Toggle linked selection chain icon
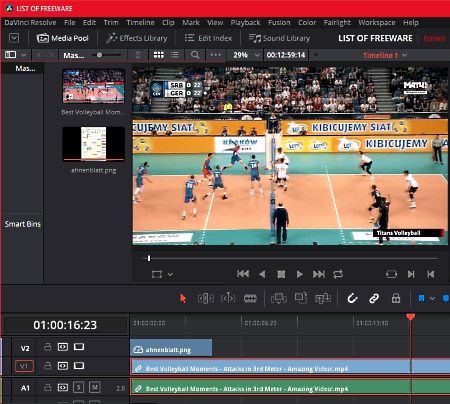 click(374, 298)
